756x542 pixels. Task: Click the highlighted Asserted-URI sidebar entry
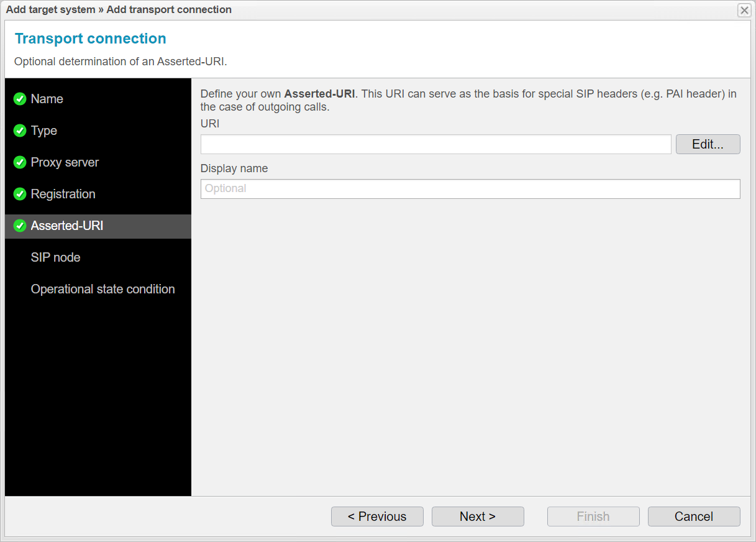coord(66,226)
